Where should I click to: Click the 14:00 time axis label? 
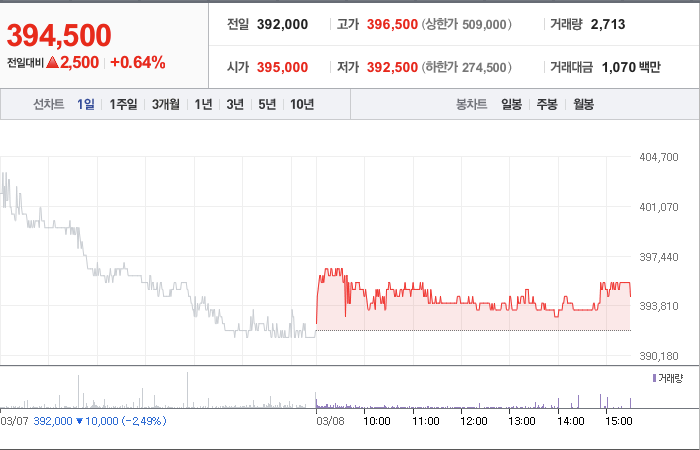click(x=571, y=421)
